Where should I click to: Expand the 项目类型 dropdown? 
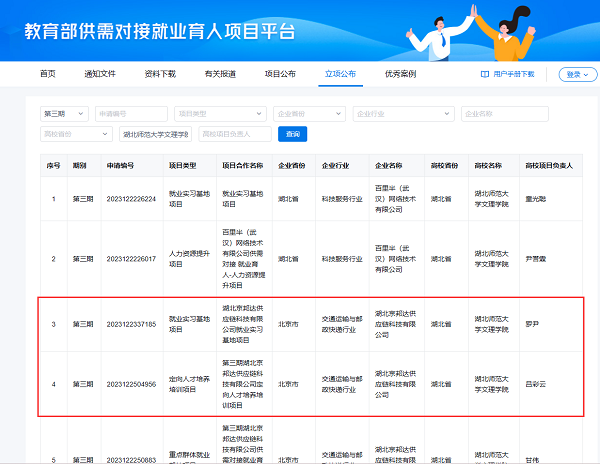click(x=220, y=114)
